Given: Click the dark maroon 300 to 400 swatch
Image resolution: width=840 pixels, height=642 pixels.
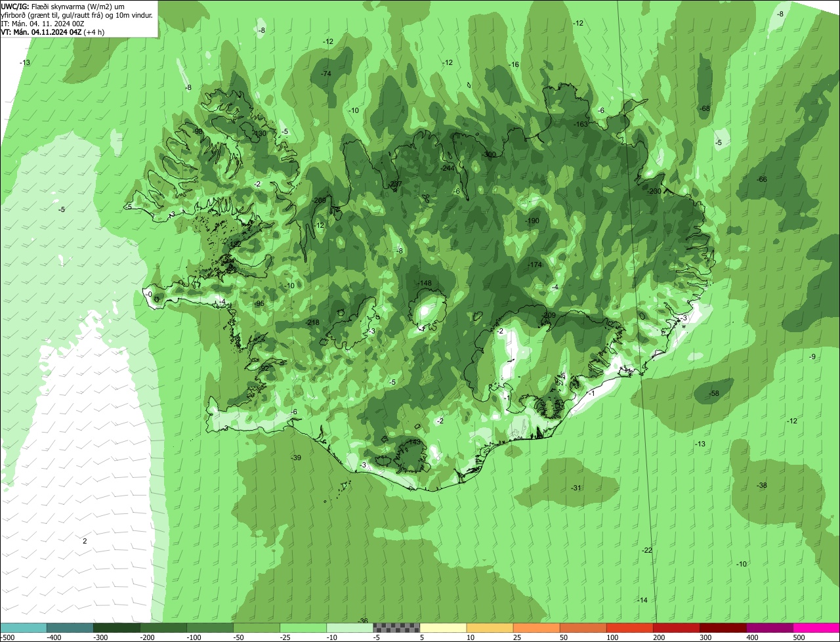Looking at the screenshot, I should (x=723, y=628).
